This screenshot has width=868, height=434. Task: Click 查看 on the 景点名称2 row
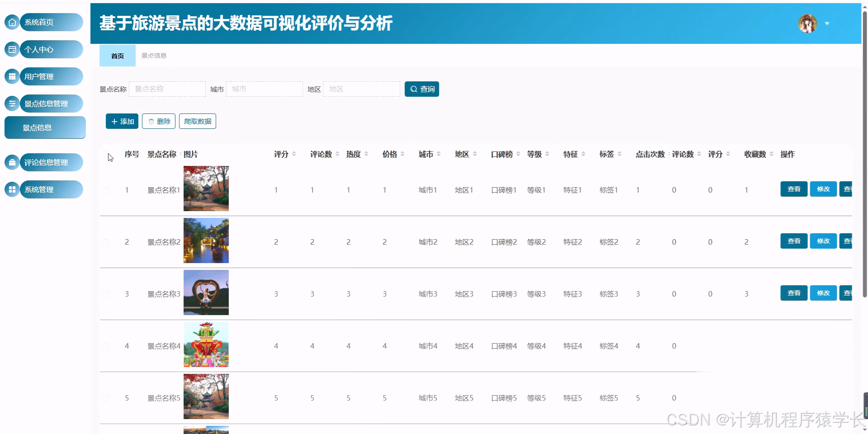click(x=793, y=241)
